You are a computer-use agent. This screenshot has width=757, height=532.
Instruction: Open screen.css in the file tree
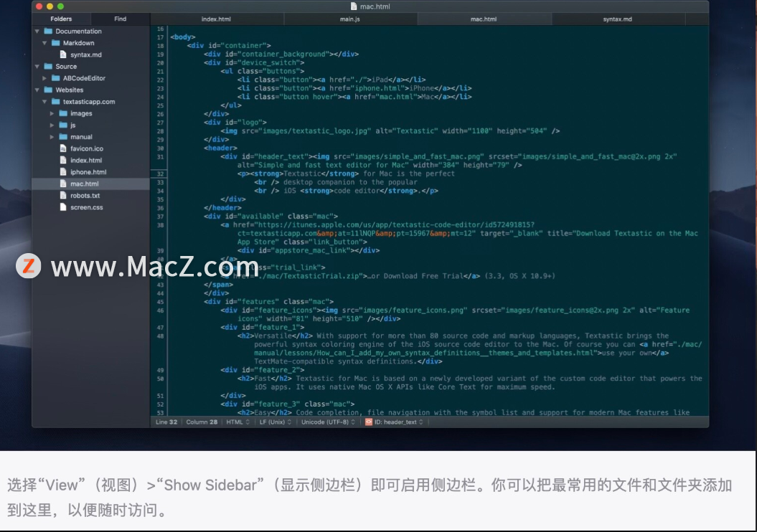tap(86, 207)
